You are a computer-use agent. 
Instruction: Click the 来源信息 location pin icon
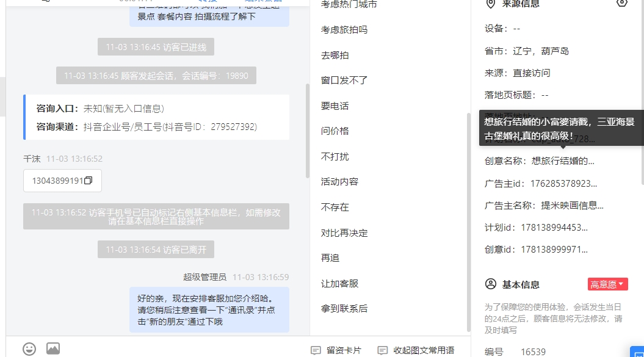click(x=490, y=4)
